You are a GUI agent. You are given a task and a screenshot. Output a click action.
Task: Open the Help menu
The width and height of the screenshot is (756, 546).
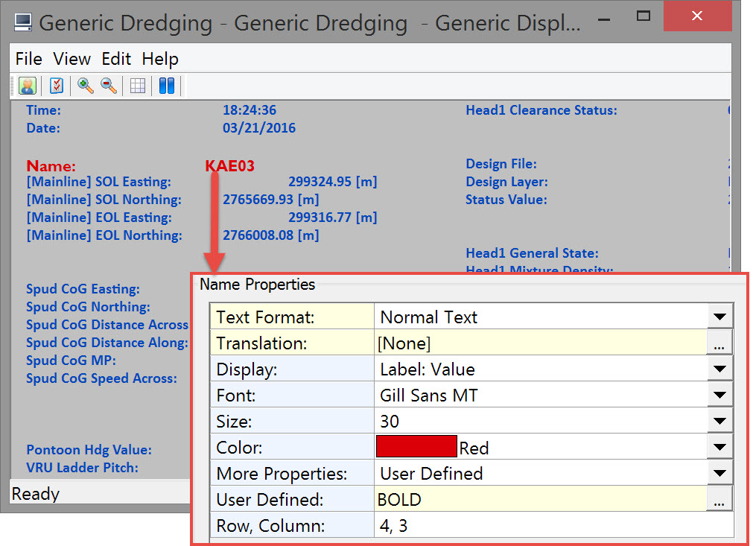click(160, 59)
